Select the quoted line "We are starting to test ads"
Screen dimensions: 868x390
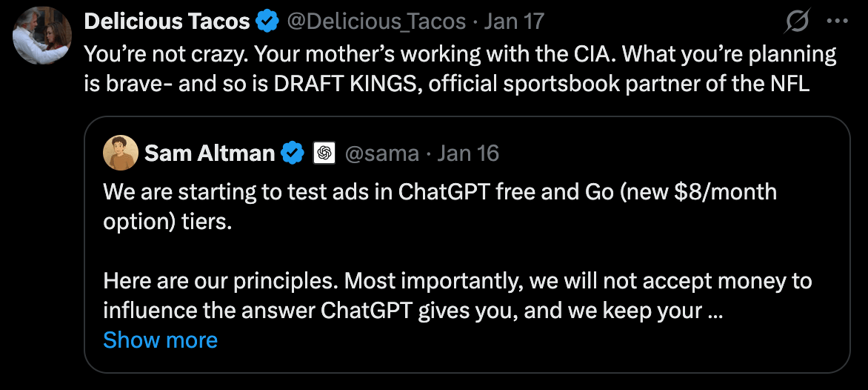click(x=440, y=192)
